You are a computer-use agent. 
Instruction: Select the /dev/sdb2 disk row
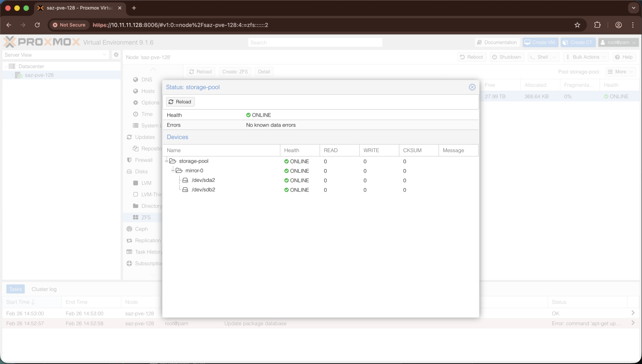pyautogui.click(x=203, y=190)
